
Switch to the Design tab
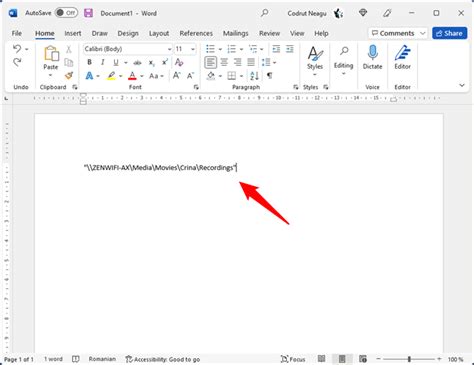click(x=128, y=33)
